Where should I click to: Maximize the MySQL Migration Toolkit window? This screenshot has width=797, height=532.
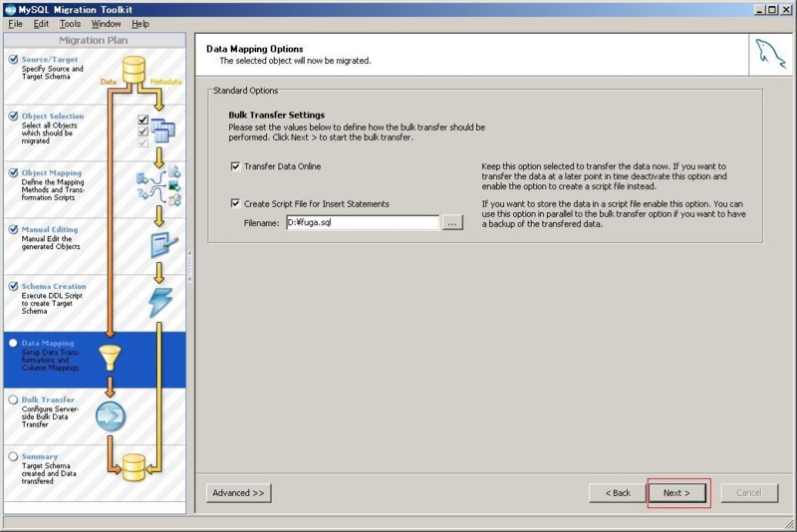pos(772,10)
